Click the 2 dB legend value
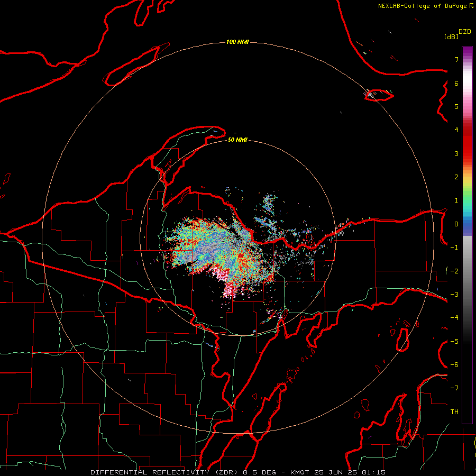The width and height of the screenshot is (476, 476). pos(456,177)
